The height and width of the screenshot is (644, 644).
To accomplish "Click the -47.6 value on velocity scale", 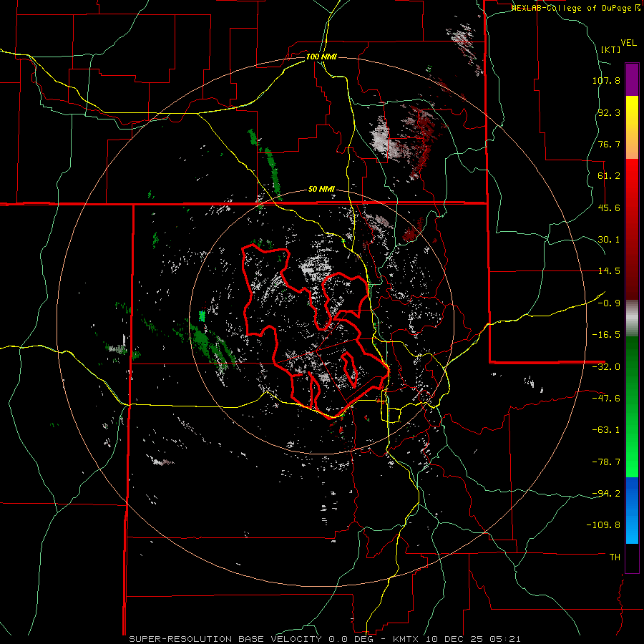I will tap(606, 399).
